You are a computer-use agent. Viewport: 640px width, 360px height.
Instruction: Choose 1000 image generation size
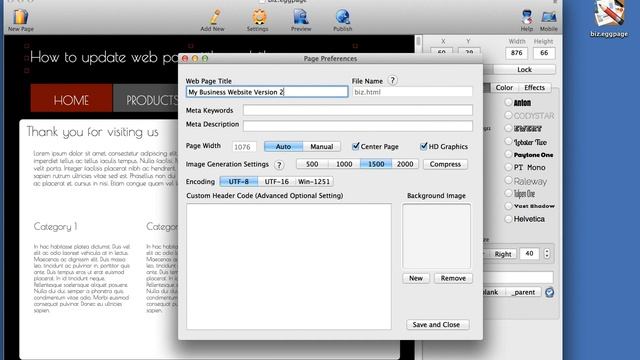(x=344, y=164)
